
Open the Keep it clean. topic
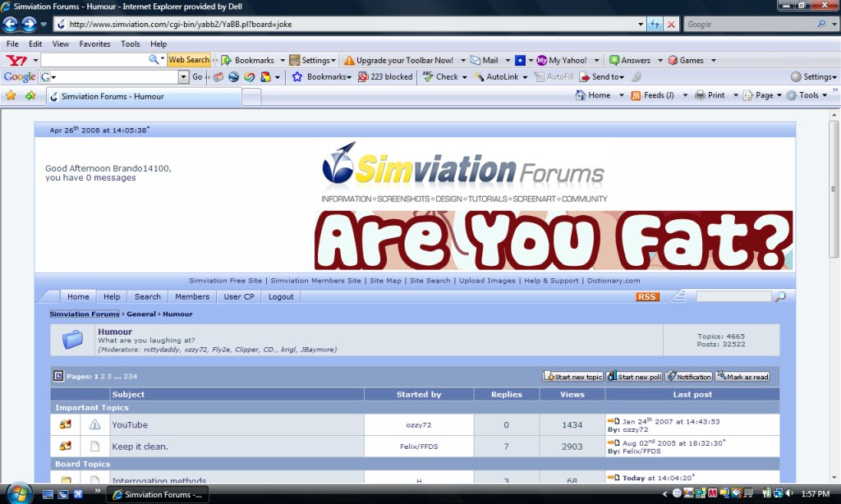(x=140, y=447)
